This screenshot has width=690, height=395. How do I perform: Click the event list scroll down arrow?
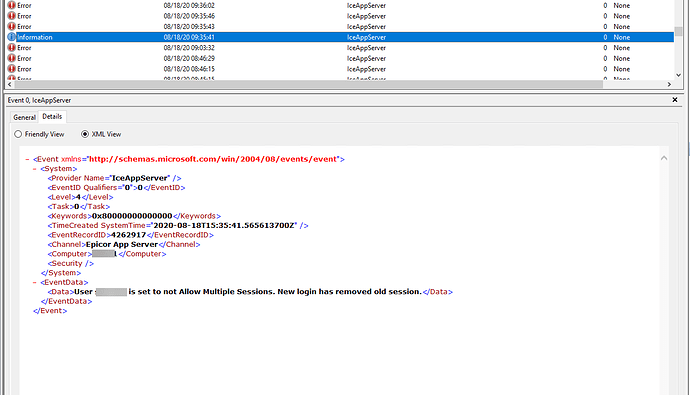tap(678, 75)
